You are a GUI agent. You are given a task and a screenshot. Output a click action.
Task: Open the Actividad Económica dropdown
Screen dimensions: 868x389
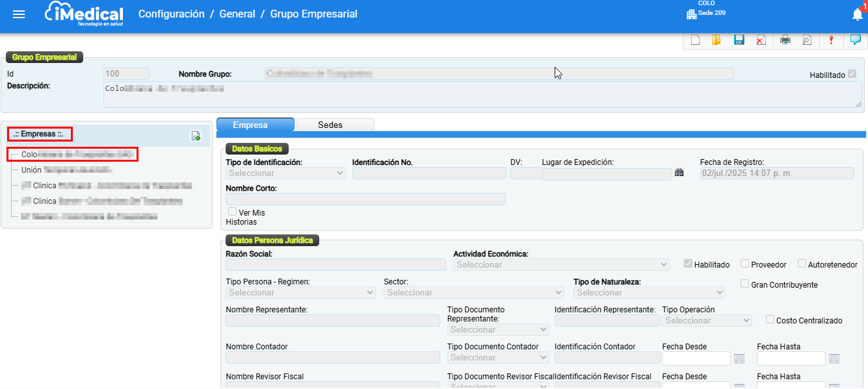561,265
